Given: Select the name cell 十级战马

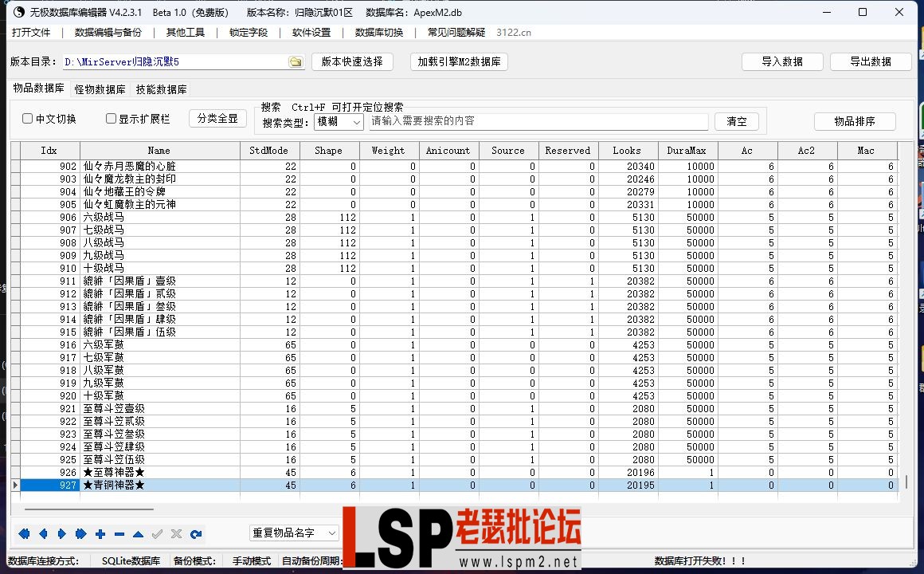Looking at the screenshot, I should [x=159, y=269].
